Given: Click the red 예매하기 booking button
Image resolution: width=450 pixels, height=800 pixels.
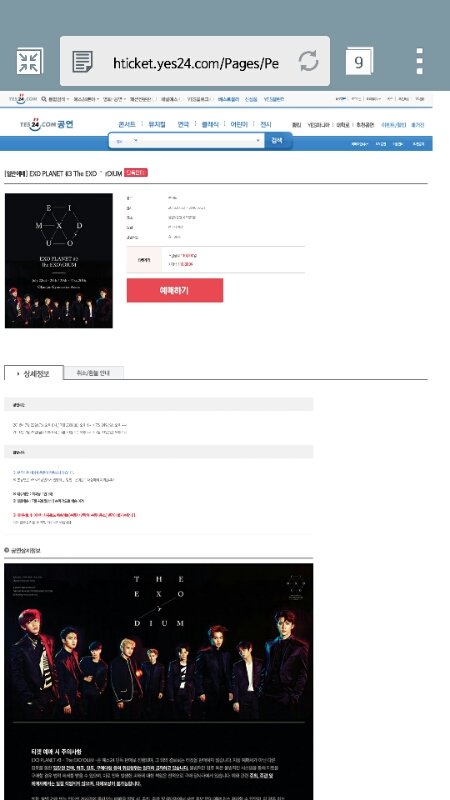Looking at the screenshot, I should coord(174,290).
